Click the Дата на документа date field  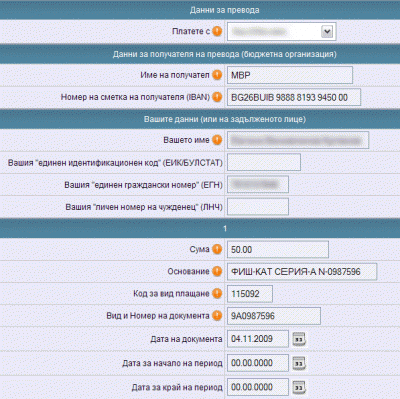[x=258, y=339]
